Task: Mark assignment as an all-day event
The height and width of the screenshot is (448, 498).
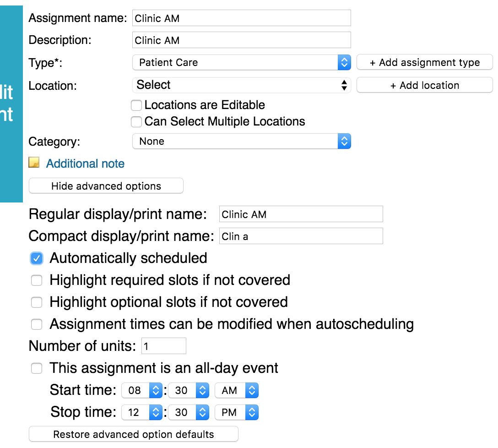Action: click(37, 368)
